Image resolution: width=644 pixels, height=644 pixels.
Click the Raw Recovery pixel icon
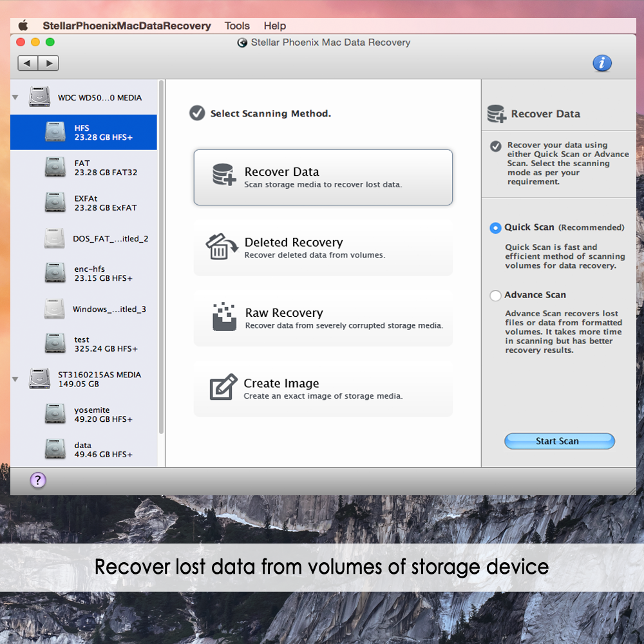(x=224, y=317)
